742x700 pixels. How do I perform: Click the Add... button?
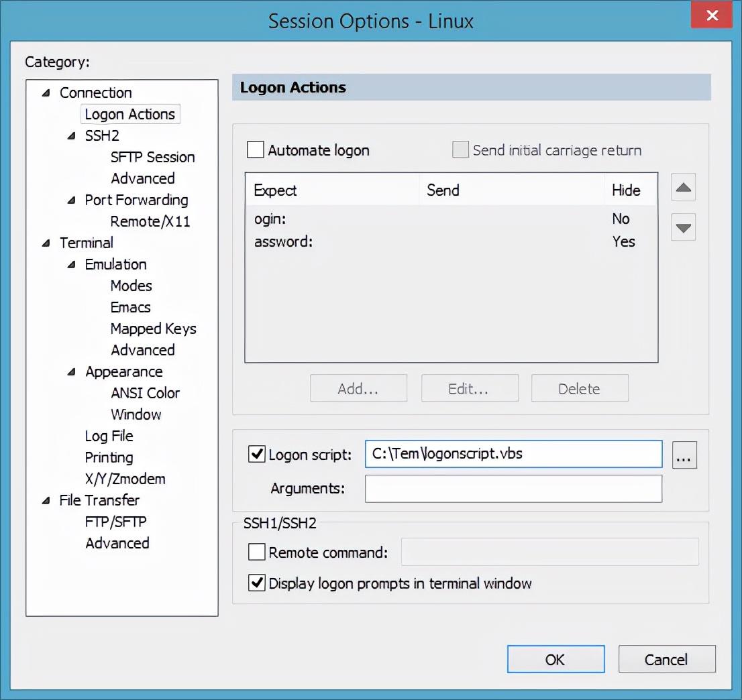pyautogui.click(x=358, y=388)
